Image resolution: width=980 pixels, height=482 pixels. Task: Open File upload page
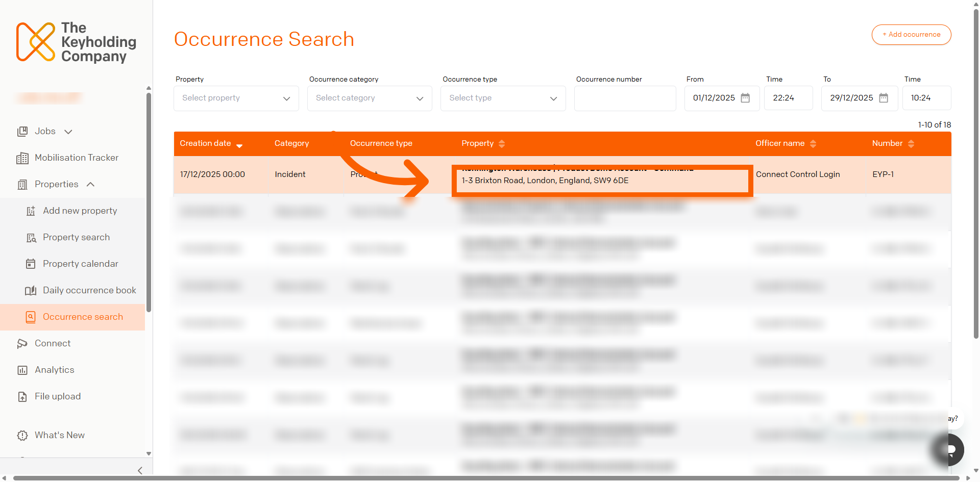click(58, 397)
